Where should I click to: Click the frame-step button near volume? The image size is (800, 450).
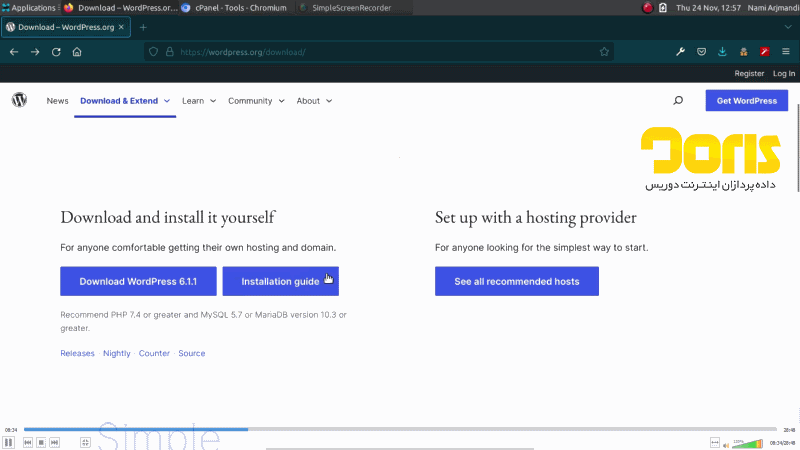(x=715, y=442)
